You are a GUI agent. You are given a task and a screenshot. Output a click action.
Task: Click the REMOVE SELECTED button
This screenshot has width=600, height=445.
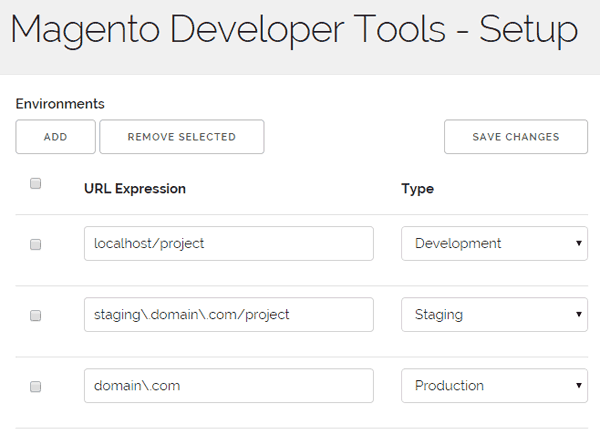click(182, 137)
